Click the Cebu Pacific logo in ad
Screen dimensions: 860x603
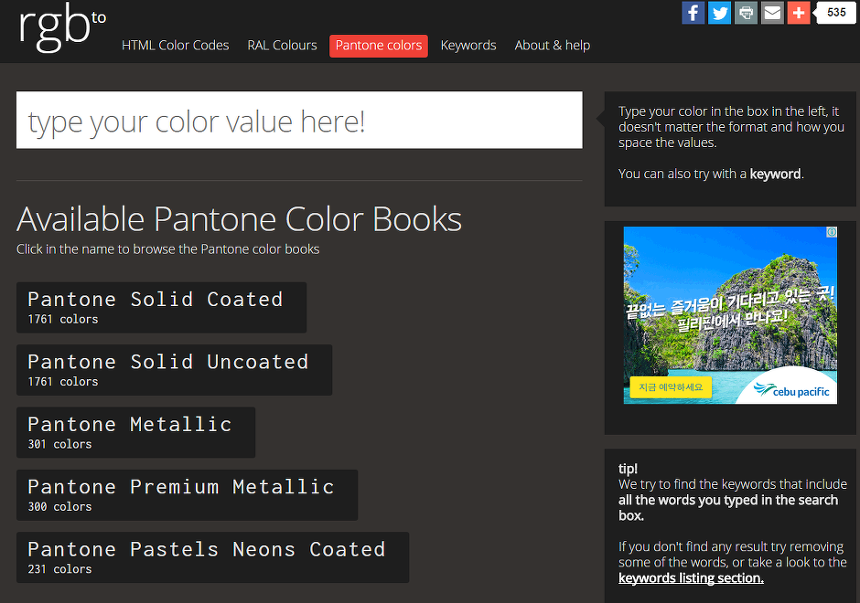point(793,390)
